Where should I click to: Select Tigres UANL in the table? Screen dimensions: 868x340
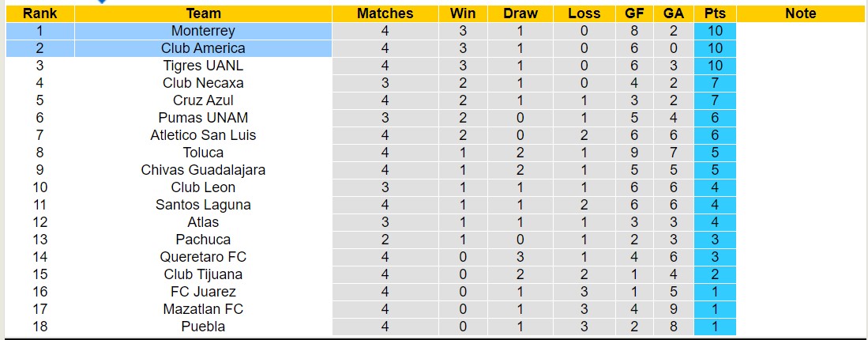pyautogui.click(x=203, y=66)
